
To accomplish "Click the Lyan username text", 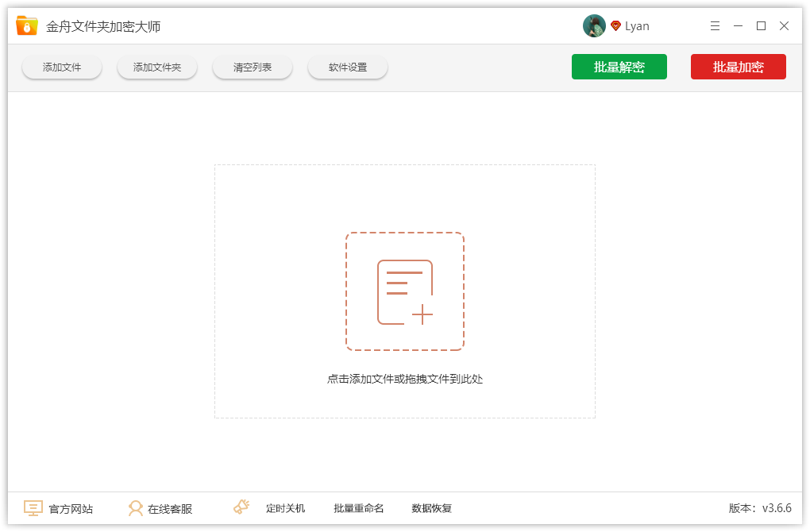I will tap(637, 25).
